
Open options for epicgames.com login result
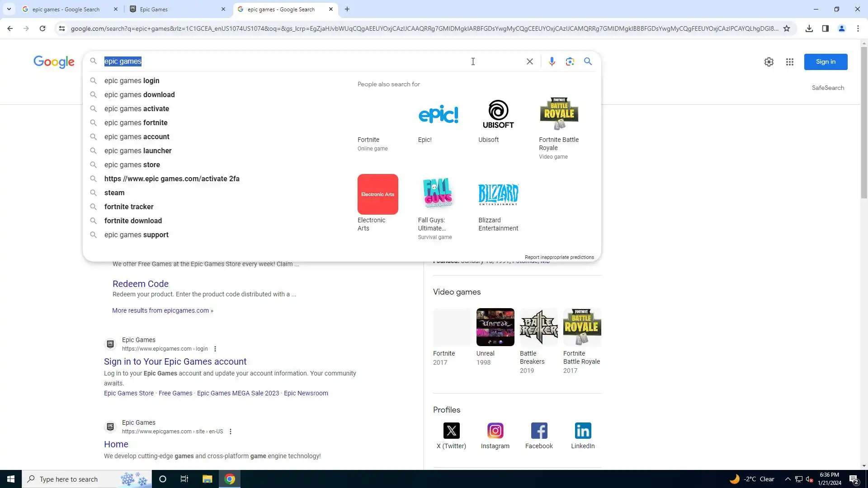pyautogui.click(x=215, y=349)
